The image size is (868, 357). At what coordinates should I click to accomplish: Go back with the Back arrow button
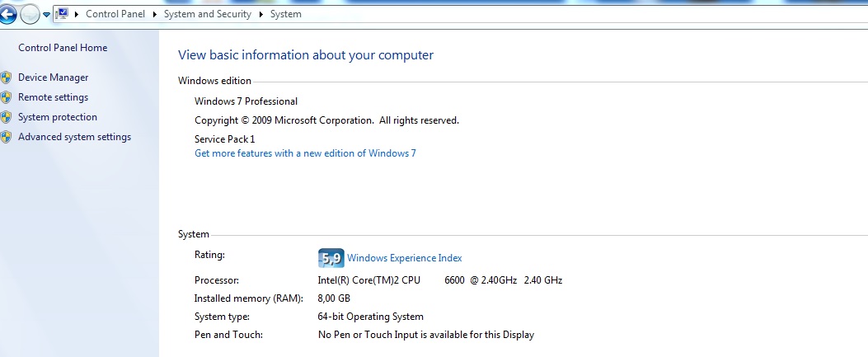pos(7,14)
